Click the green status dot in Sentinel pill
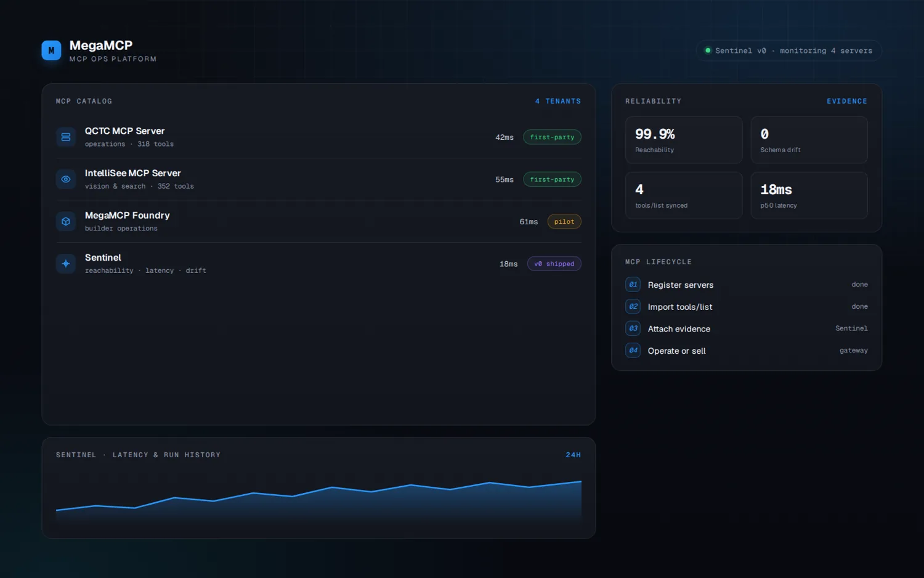The image size is (924, 578). pos(708,51)
